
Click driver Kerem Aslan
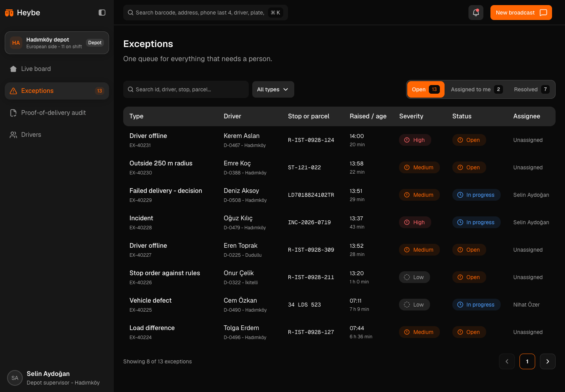click(242, 136)
